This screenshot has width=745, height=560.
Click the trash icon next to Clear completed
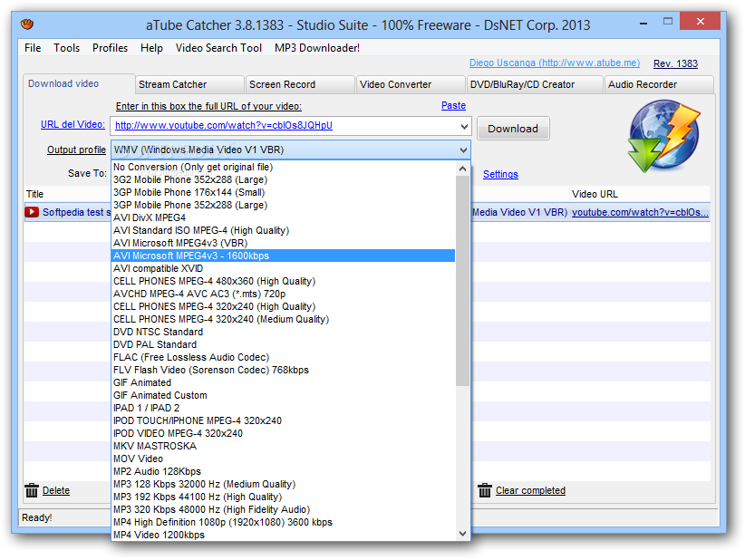[x=485, y=490]
